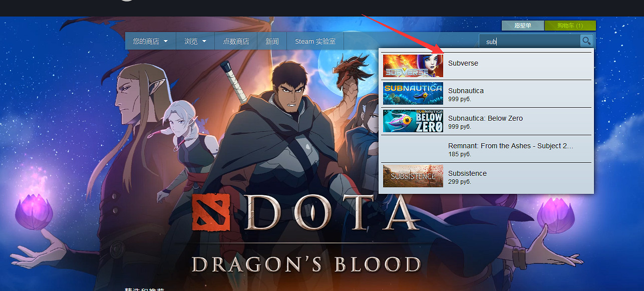The height and width of the screenshot is (291, 644).
Task: Go to the 新闻 tab
Action: 272,42
